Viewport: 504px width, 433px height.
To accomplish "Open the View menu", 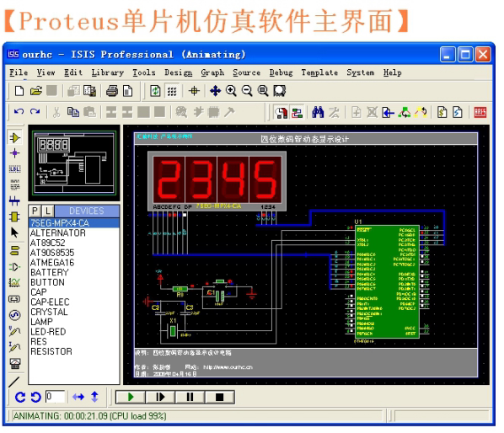I will click(46, 72).
